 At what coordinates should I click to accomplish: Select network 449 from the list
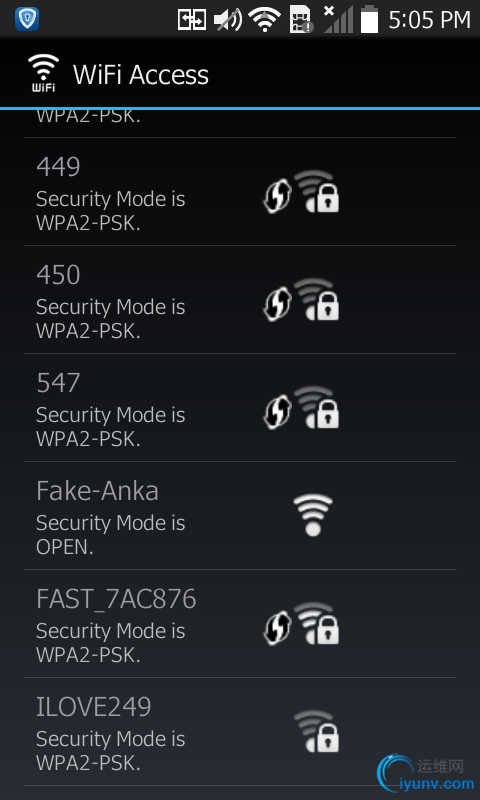coord(240,192)
